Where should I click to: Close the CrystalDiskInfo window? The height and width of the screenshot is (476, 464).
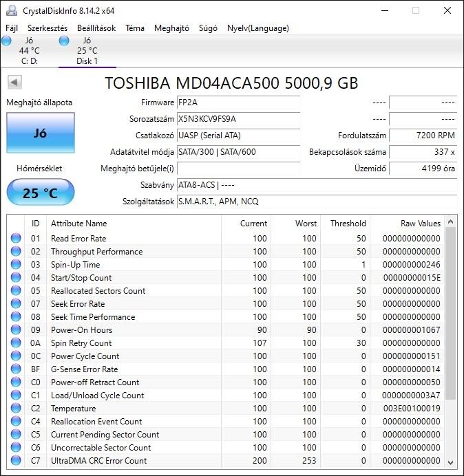447,10
